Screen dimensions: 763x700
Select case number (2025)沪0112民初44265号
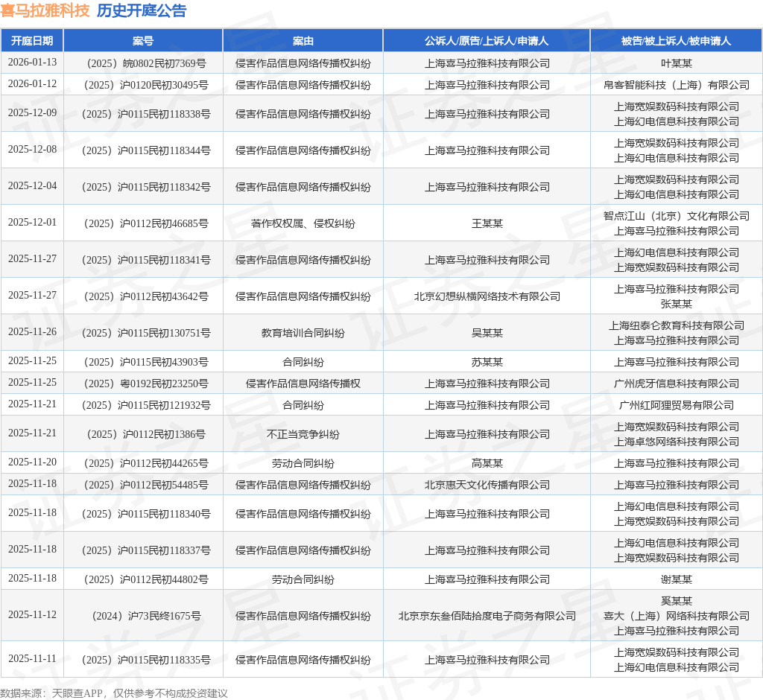(146, 464)
